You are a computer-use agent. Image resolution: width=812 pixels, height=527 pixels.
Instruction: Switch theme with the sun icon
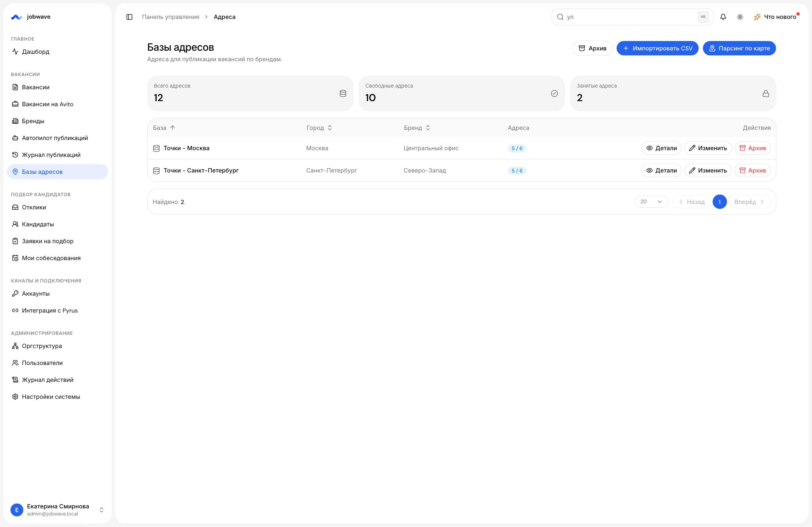(x=740, y=17)
